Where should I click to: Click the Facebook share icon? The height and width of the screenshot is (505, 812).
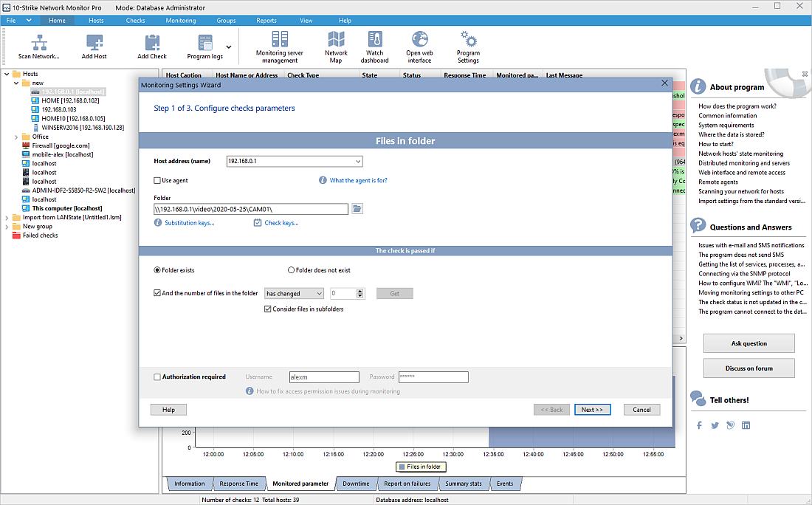699,425
